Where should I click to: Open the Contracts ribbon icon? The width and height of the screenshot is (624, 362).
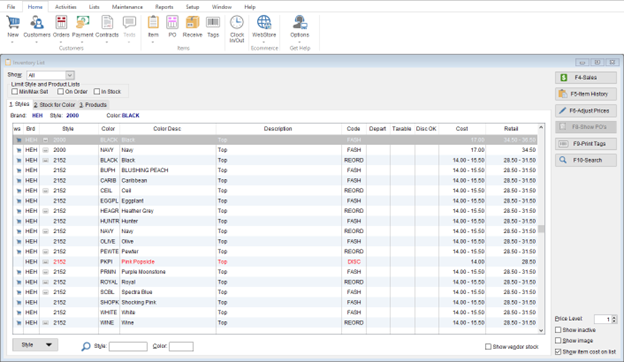click(x=107, y=23)
